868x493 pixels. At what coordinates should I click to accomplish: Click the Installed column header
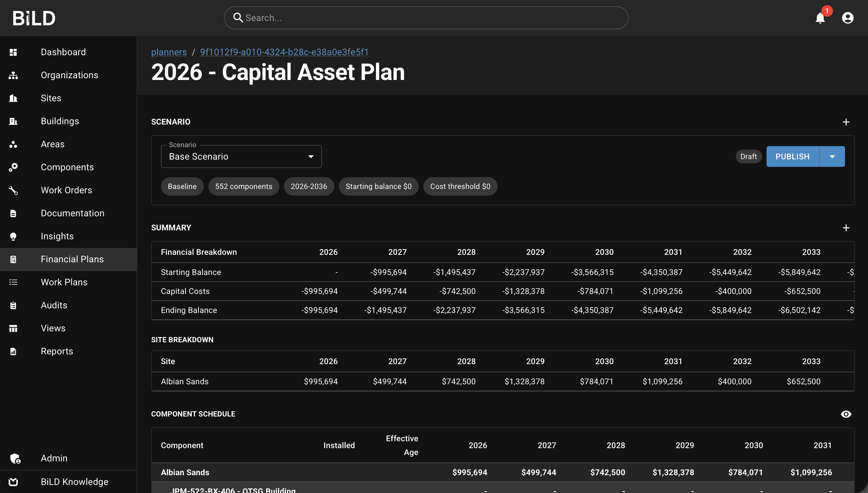[x=339, y=445]
